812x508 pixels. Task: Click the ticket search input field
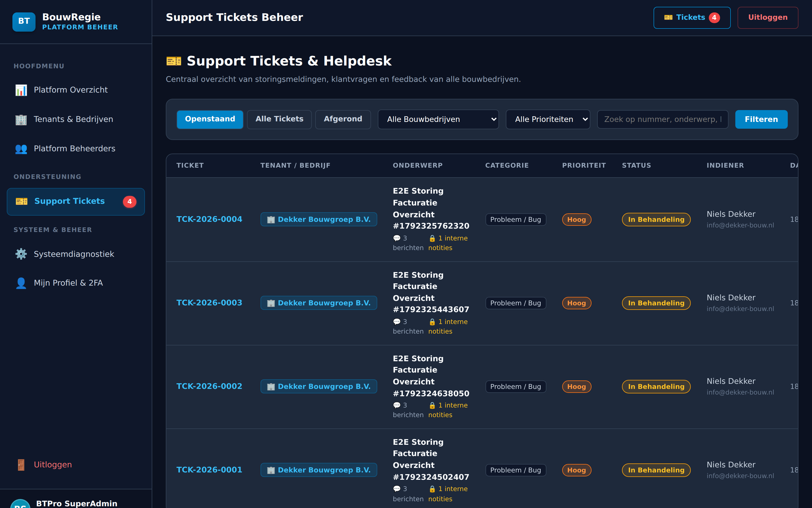click(x=663, y=119)
